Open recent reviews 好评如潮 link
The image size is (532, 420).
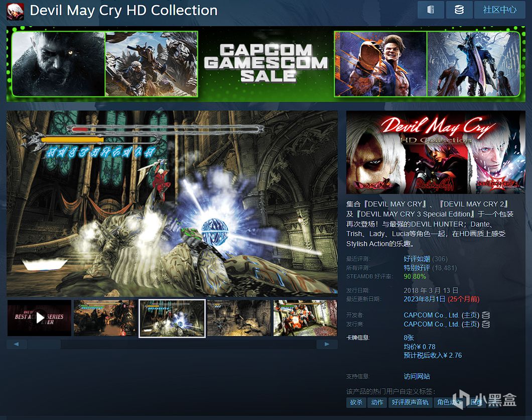[417, 259]
